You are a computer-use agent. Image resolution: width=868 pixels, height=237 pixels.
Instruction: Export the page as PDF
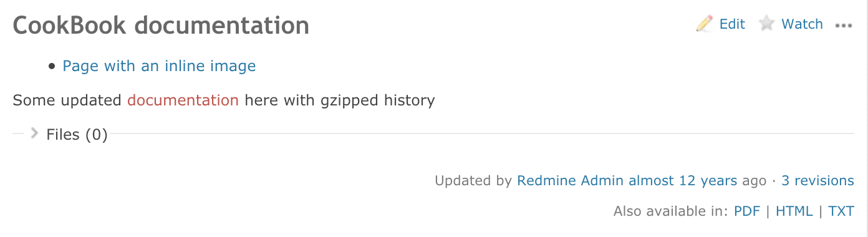[x=747, y=211]
